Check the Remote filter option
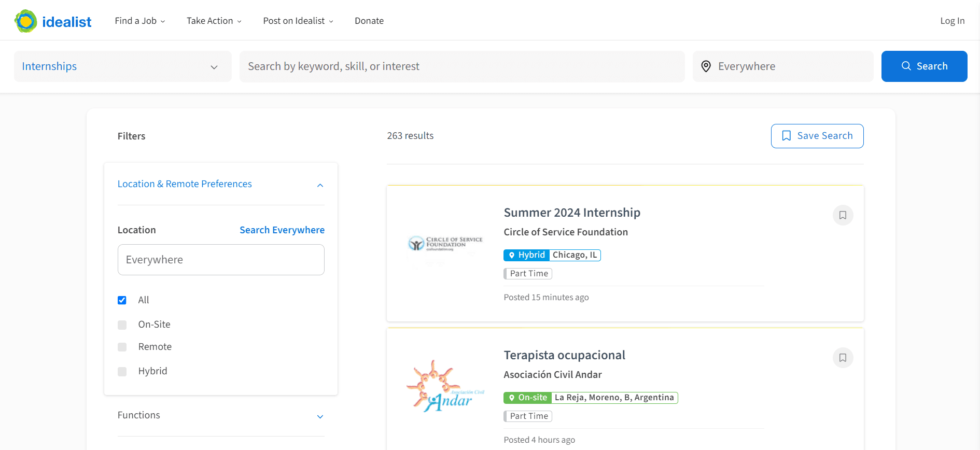Image resolution: width=980 pixels, height=450 pixels. [122, 347]
